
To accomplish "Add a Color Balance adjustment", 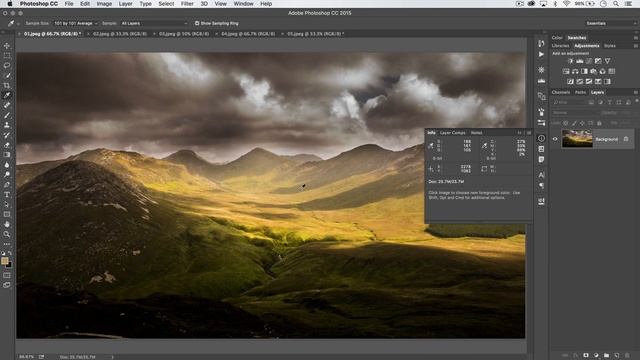I will [x=575, y=71].
